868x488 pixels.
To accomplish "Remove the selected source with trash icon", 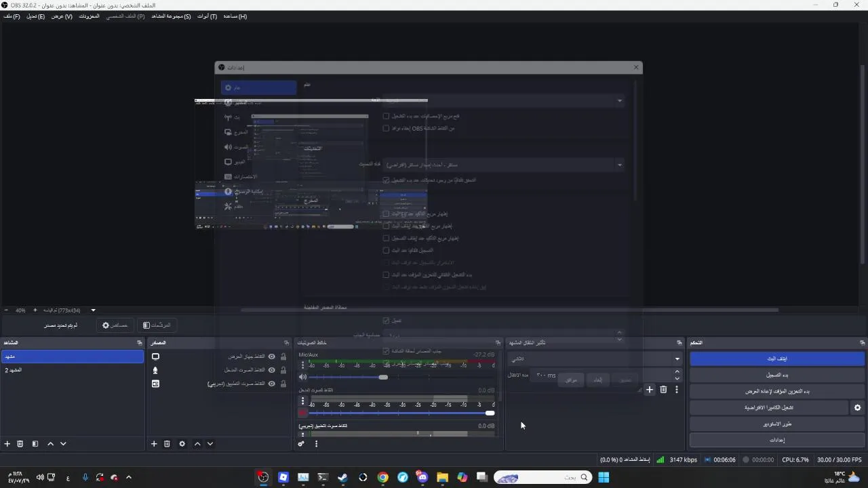I will pyautogui.click(x=167, y=444).
